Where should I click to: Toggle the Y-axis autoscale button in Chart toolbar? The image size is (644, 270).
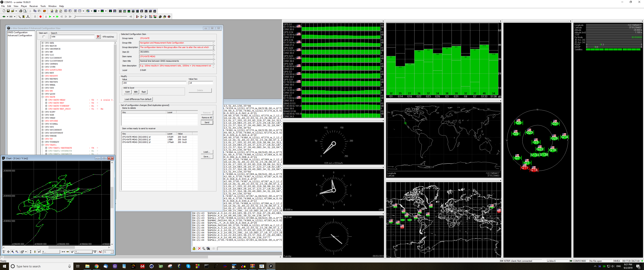(x=39, y=252)
